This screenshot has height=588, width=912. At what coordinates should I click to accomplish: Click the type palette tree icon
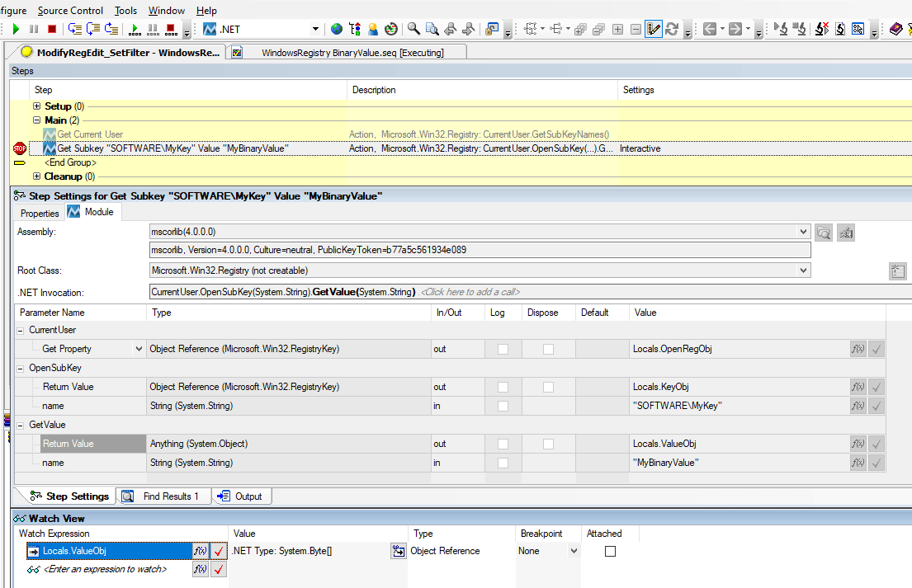[x=355, y=29]
